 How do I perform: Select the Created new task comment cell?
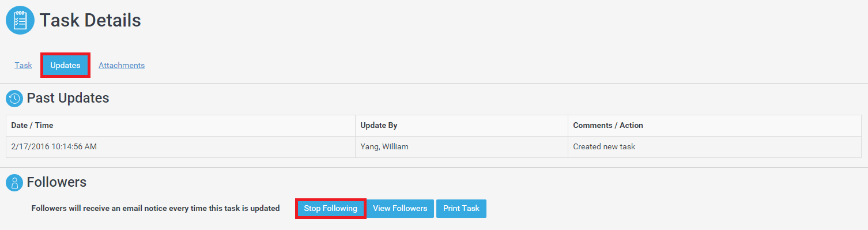click(x=715, y=146)
